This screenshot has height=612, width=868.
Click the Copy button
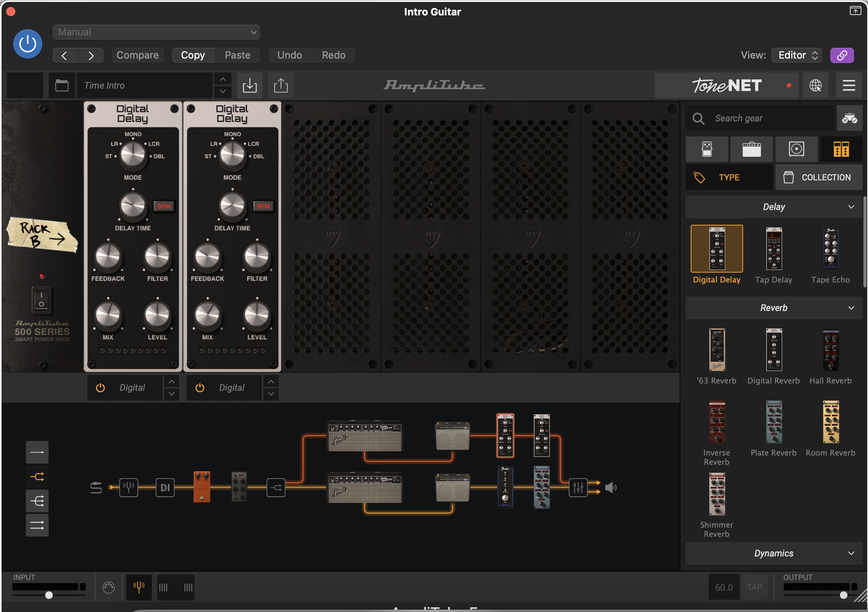(193, 55)
